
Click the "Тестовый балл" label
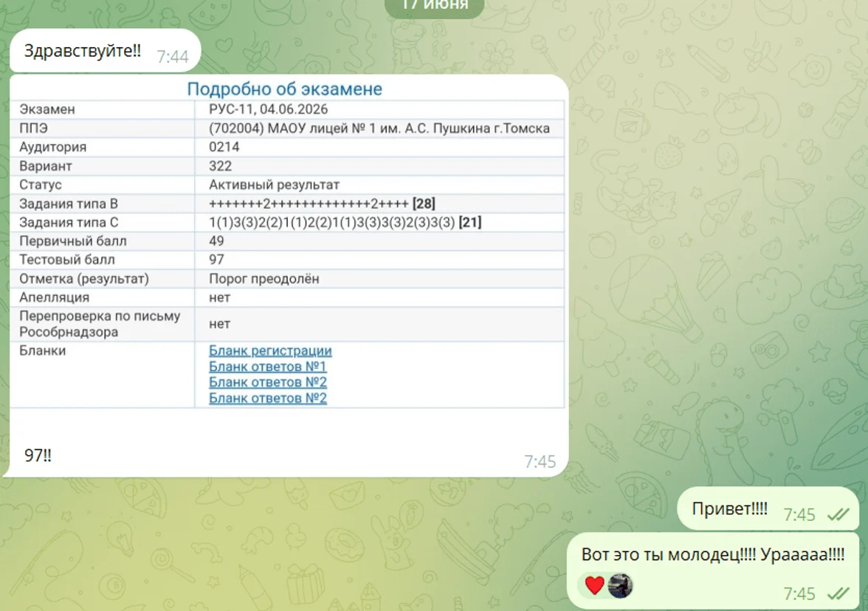pos(67,260)
